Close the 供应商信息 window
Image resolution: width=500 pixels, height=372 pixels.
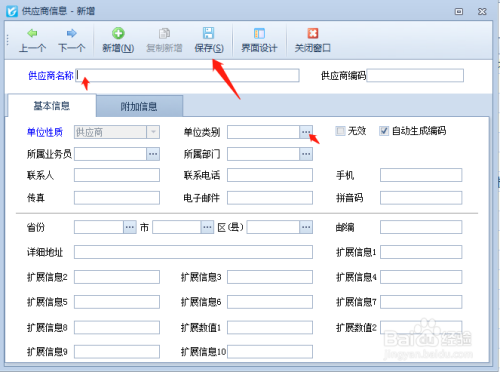pyautogui.click(x=482, y=12)
